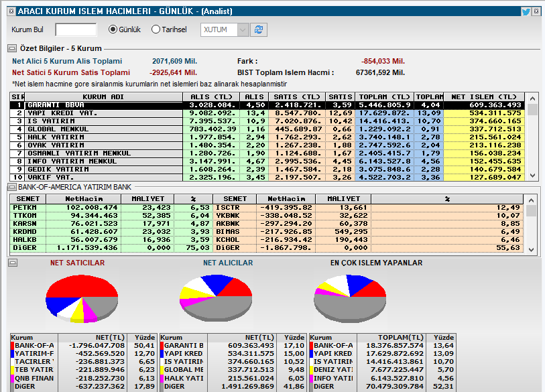This screenshot has height=392, width=545.
Task: Click the Fark value -854,033 Mil.
Action: [383, 61]
